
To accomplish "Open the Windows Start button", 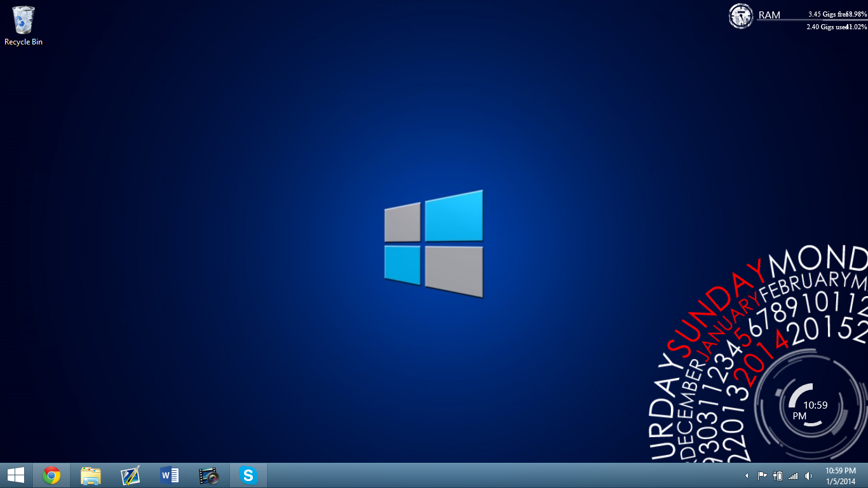I will 16,475.
